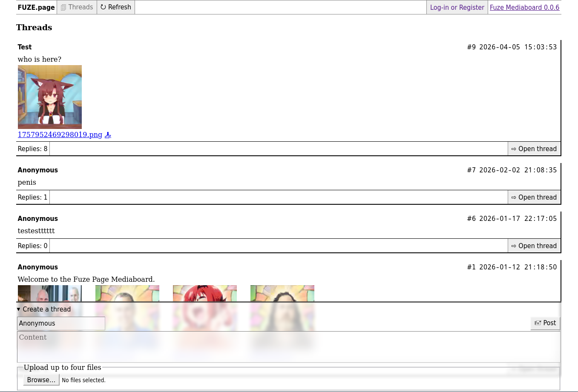
Task: Click Browse... to choose upload files
Action: [41, 380]
